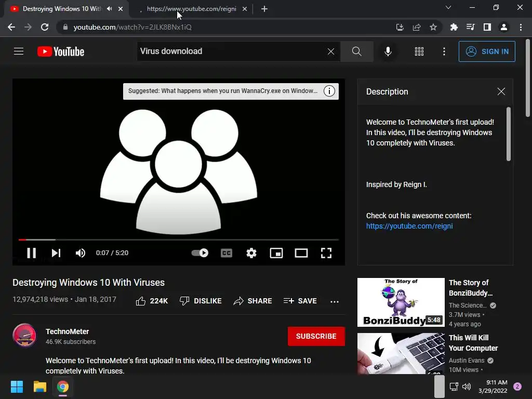Viewport: 532px width, 399px height.
Task: Open This Will Kill Your Computer title
Action: [473, 343]
